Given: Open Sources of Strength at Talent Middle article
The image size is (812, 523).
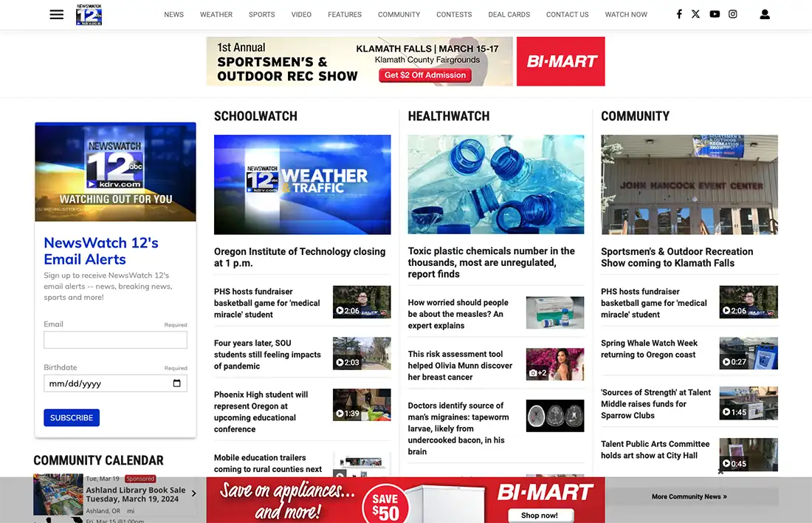Looking at the screenshot, I should point(656,404).
